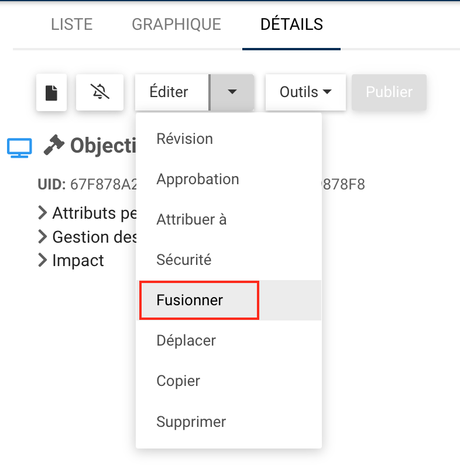Click the document file icon button
This screenshot has width=460, height=476.
tap(52, 92)
